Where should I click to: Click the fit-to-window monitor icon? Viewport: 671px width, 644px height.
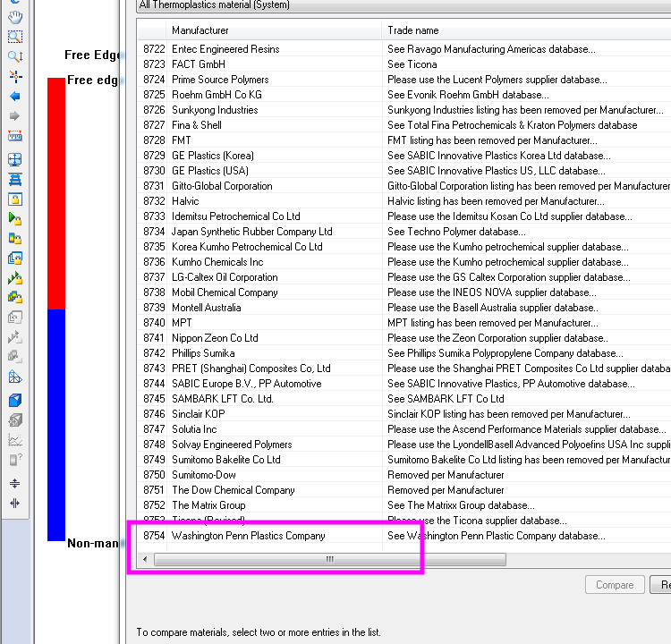tap(15, 159)
